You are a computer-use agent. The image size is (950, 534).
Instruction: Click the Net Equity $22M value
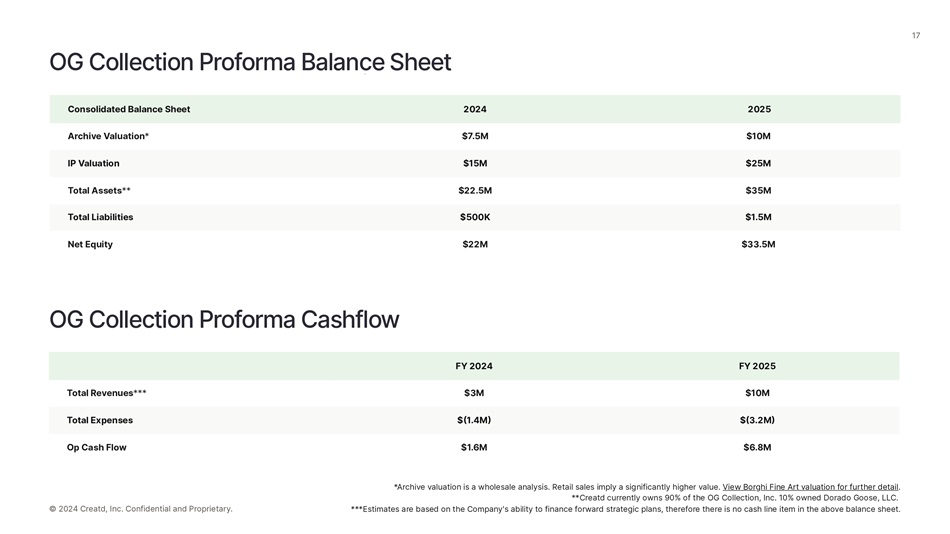point(475,244)
